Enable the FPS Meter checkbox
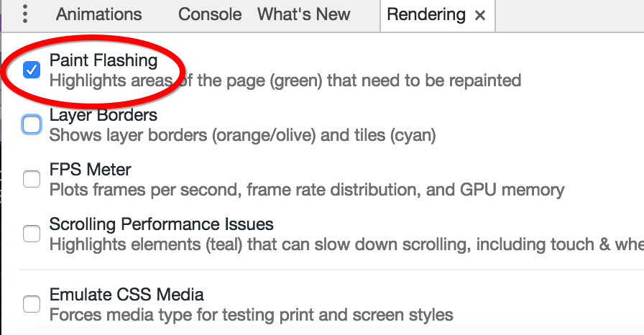Screen dimensions: 644x335 point(32,179)
